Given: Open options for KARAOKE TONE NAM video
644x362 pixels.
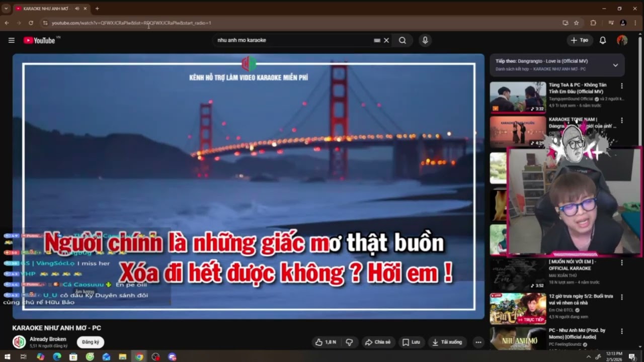Looking at the screenshot, I should point(622,121).
